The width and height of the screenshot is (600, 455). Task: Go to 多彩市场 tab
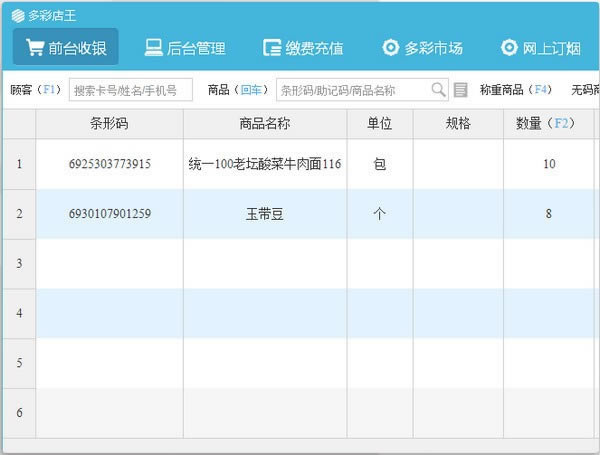point(422,48)
